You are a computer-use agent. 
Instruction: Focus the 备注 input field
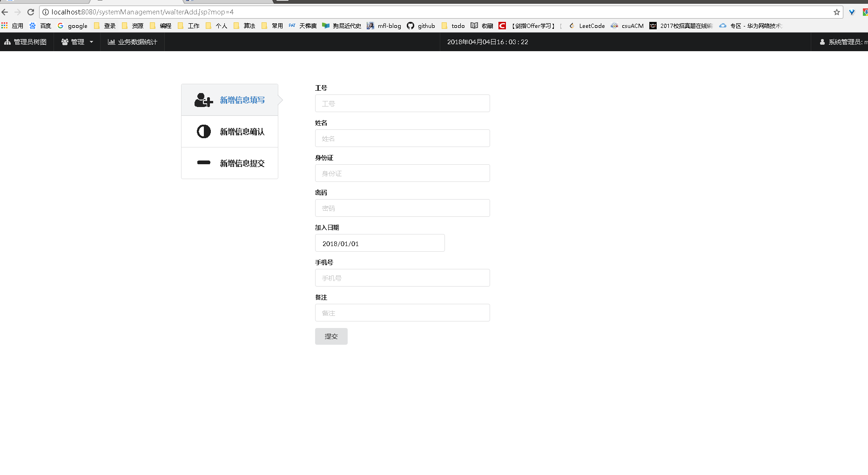pos(403,313)
